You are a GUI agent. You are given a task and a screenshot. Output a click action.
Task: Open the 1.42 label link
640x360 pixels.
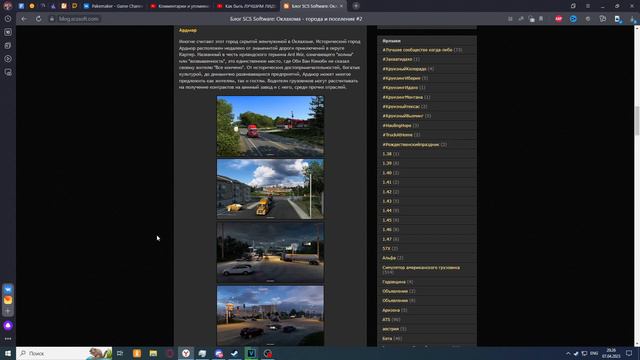387,192
